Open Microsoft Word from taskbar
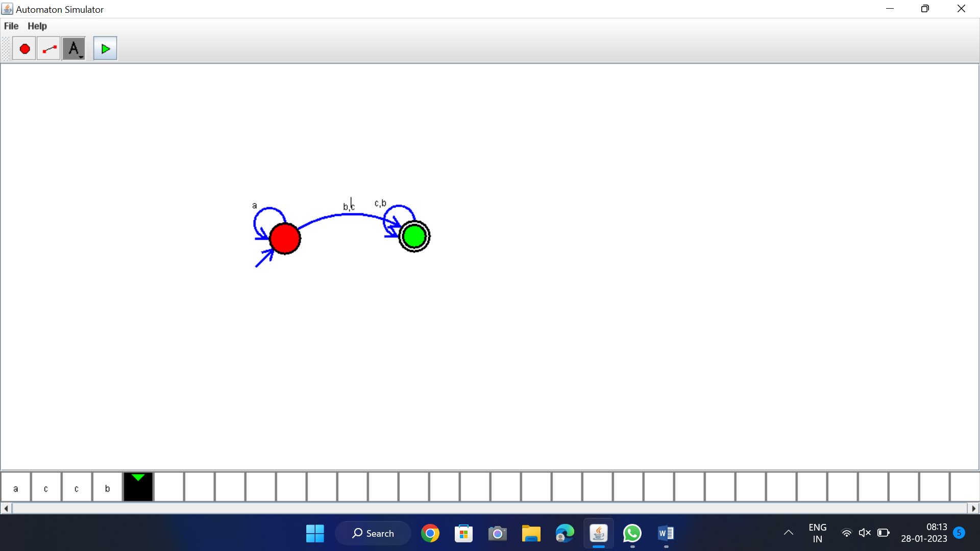Viewport: 980px width, 551px height. point(666,533)
